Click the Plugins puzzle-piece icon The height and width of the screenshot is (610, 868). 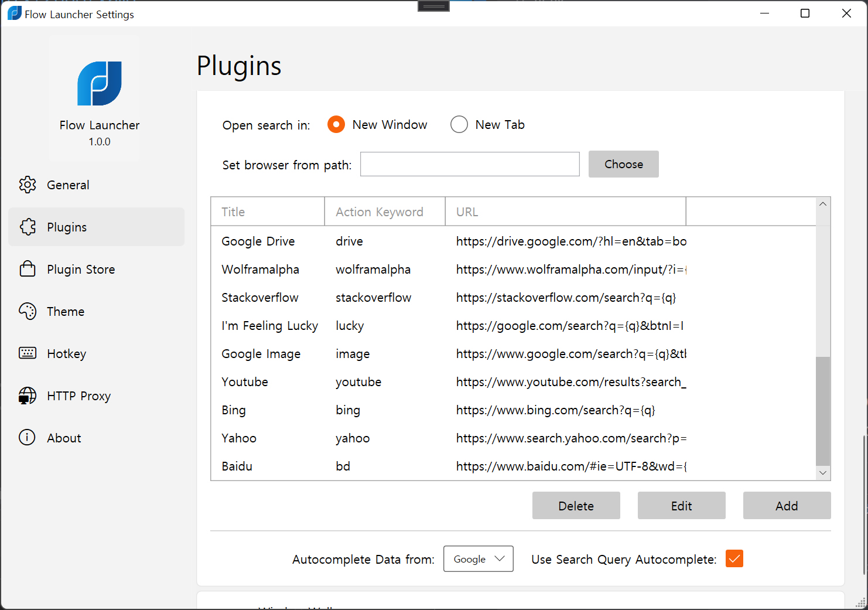tap(28, 227)
